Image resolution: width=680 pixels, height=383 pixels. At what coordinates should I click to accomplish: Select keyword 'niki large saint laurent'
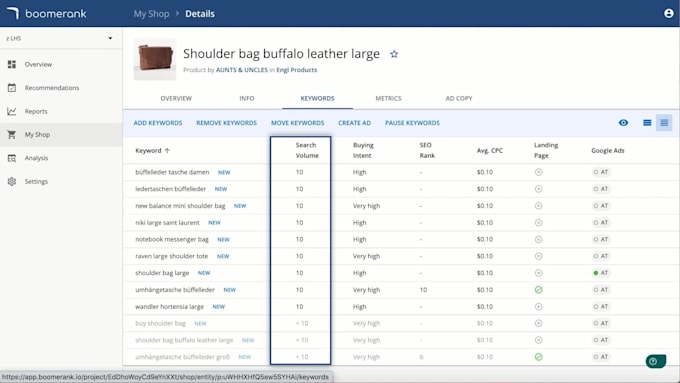[x=167, y=223]
